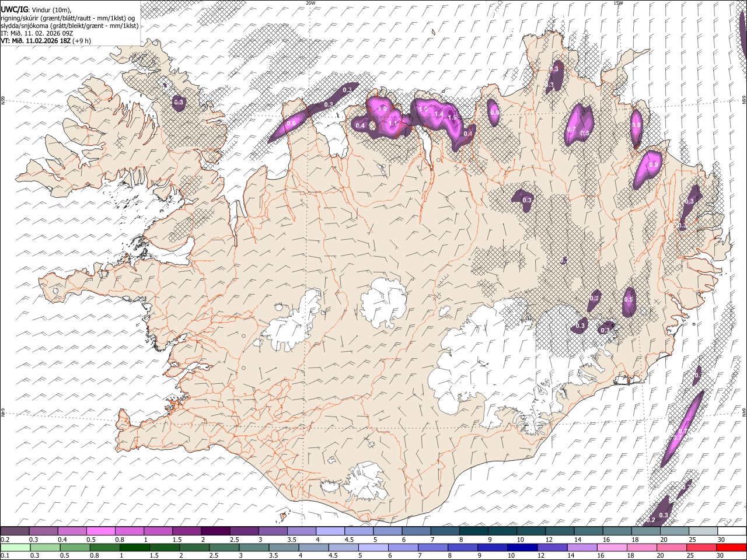Viewport: 747px width, 560px height.
Task: Click the 0.6 snowfall value on the map
Action: (291, 123)
